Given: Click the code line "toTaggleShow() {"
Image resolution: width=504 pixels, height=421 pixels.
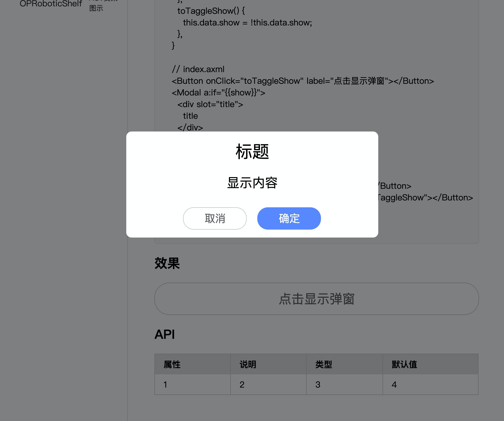Looking at the screenshot, I should [211, 11].
